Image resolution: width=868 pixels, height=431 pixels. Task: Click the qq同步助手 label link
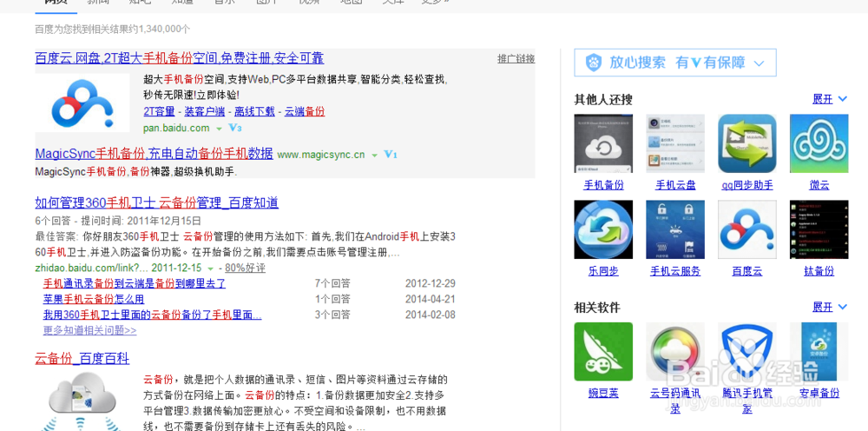[747, 185]
